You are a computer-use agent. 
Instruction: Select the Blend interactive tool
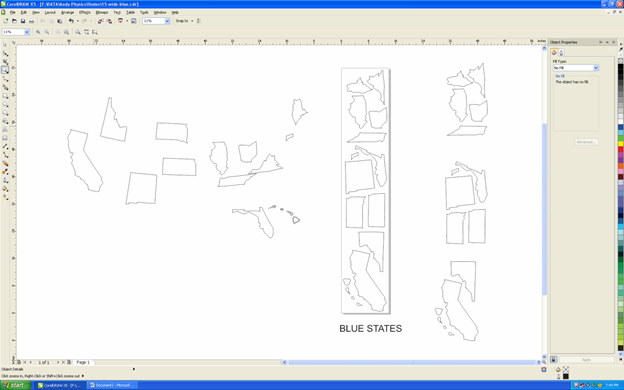[5, 164]
